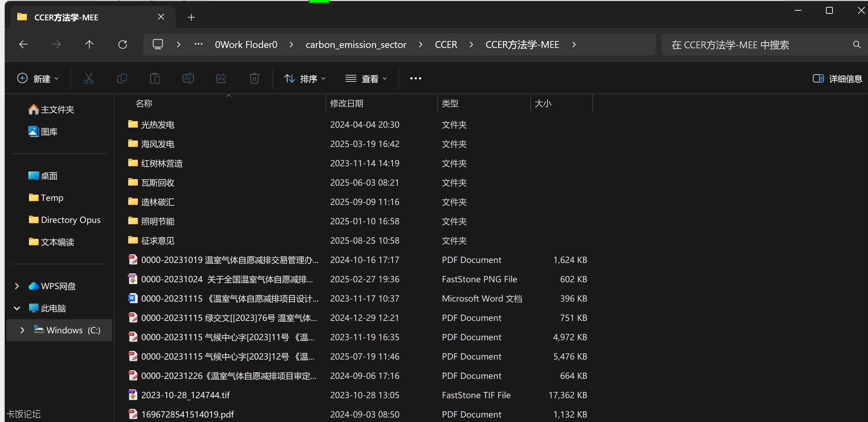This screenshot has width=868, height=422.
Task: Click the Share icon in toolbar
Action: click(x=221, y=79)
